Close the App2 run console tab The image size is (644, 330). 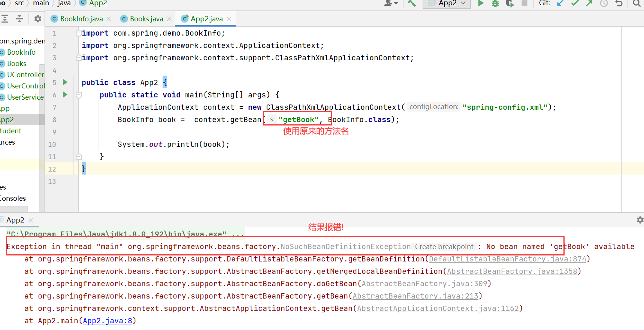(x=31, y=220)
